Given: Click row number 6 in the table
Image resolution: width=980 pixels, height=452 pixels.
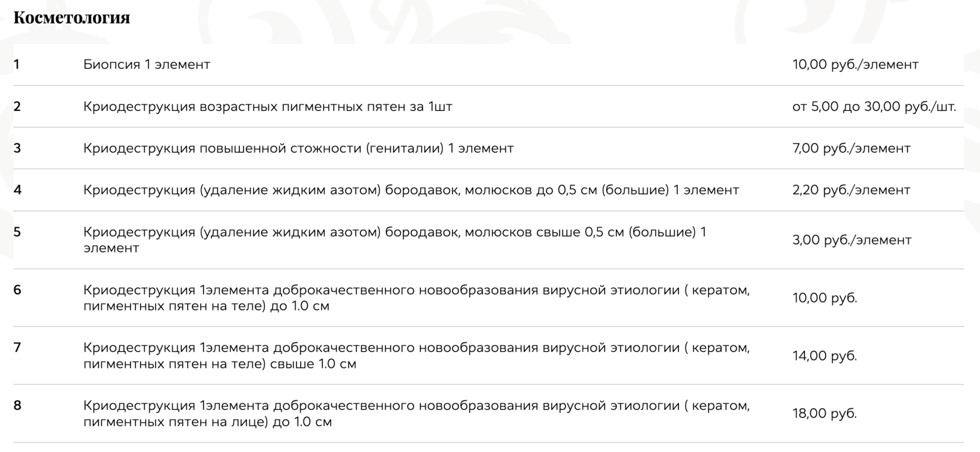Looking at the screenshot, I should click(x=17, y=290).
